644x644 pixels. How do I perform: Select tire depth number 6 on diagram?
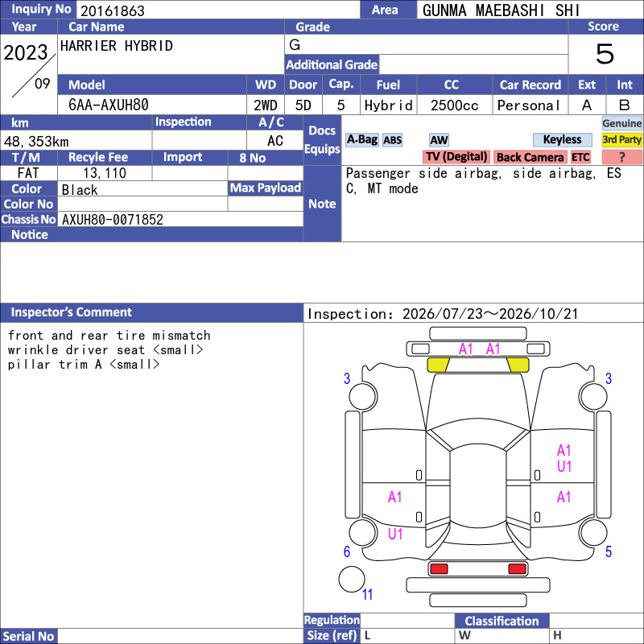(347, 551)
